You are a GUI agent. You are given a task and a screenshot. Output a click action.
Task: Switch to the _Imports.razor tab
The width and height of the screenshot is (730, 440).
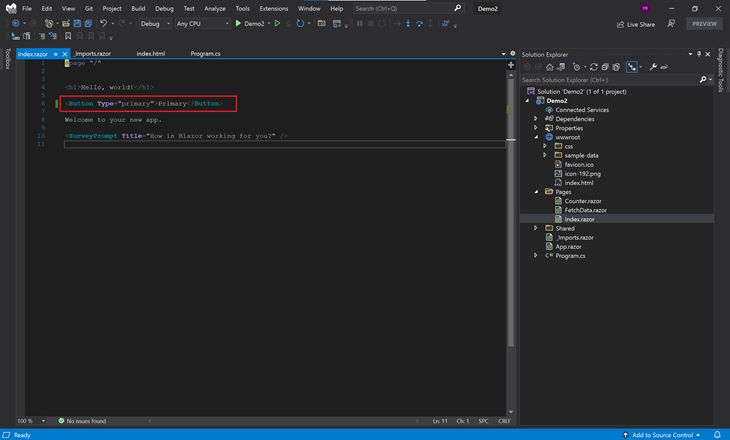coord(93,54)
